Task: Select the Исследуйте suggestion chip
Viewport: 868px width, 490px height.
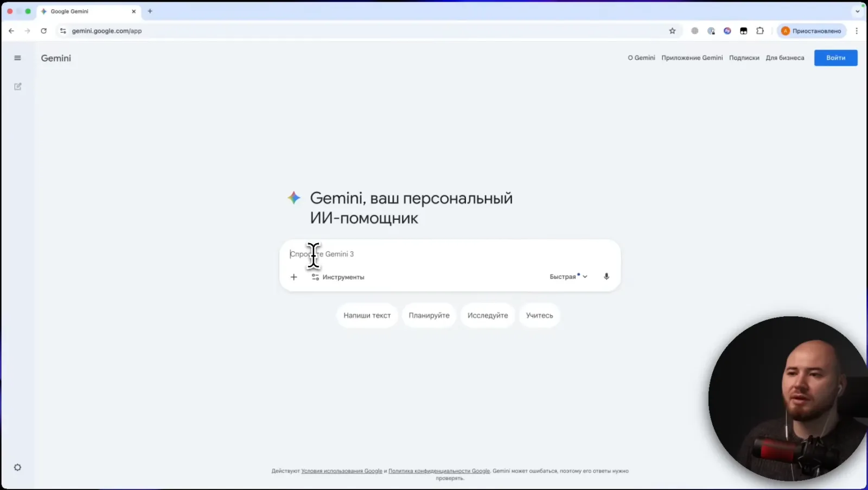Action: pyautogui.click(x=488, y=315)
